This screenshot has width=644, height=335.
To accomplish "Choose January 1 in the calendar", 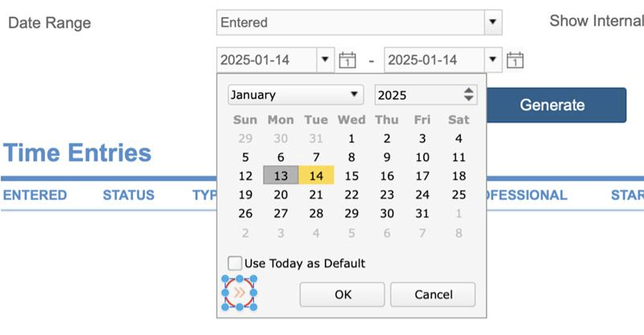I will coord(351,139).
